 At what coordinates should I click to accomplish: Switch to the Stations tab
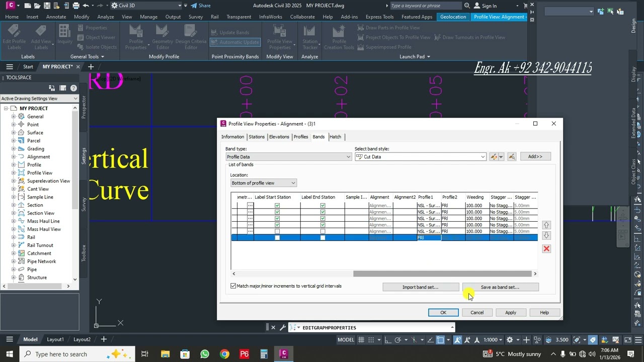pos(257,137)
